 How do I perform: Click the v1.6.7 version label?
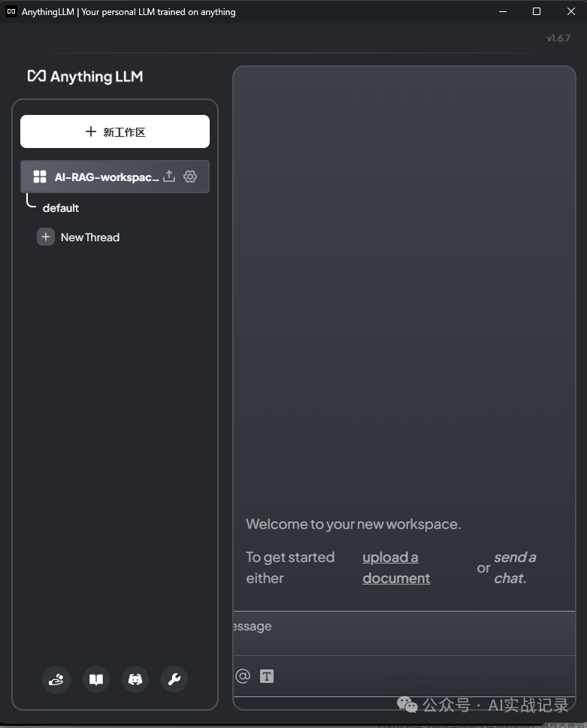point(558,38)
